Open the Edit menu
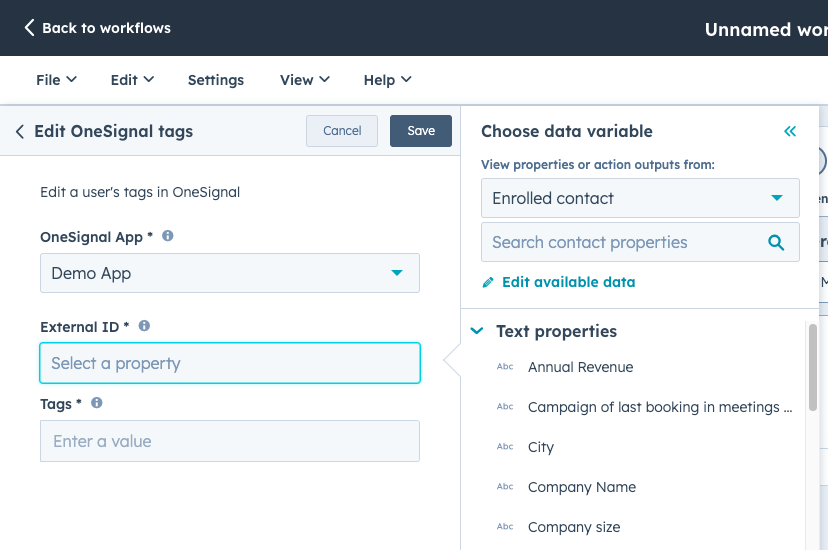 coord(132,80)
